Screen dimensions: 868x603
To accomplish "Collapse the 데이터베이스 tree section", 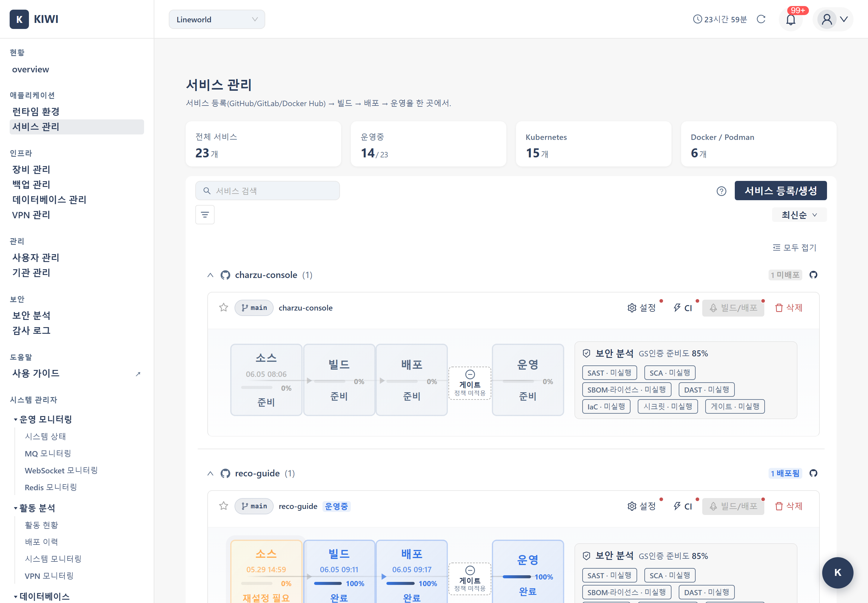I will (x=15, y=597).
